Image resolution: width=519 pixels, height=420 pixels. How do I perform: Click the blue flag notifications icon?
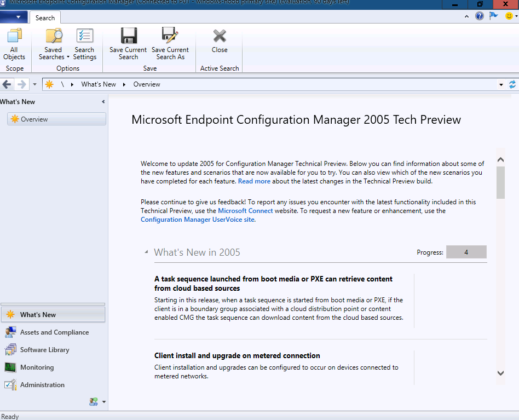click(493, 15)
